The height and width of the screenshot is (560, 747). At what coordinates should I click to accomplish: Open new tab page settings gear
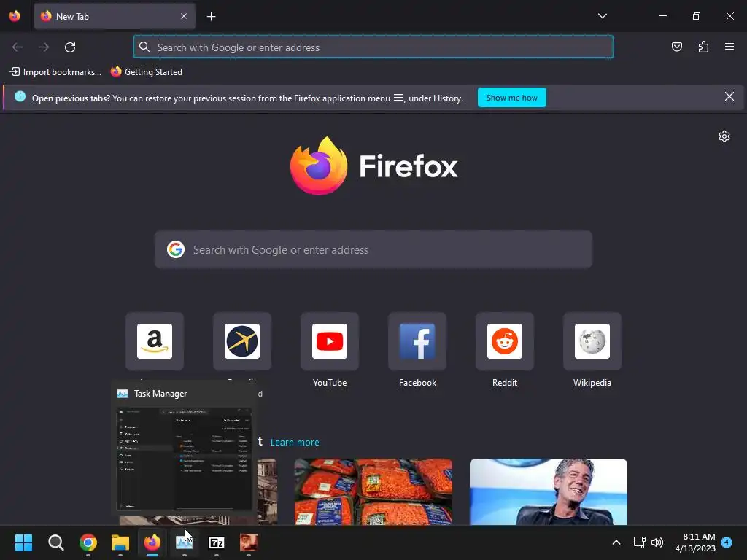click(724, 136)
